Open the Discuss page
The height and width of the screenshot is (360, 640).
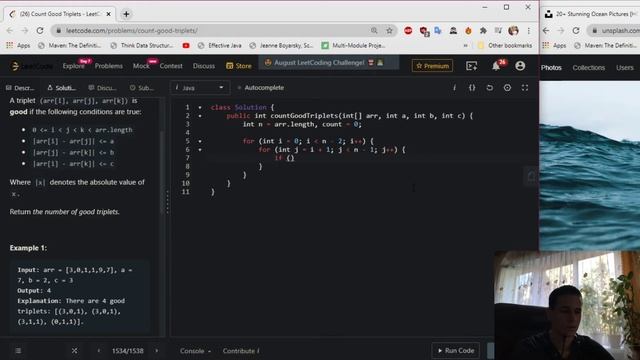pos(204,66)
